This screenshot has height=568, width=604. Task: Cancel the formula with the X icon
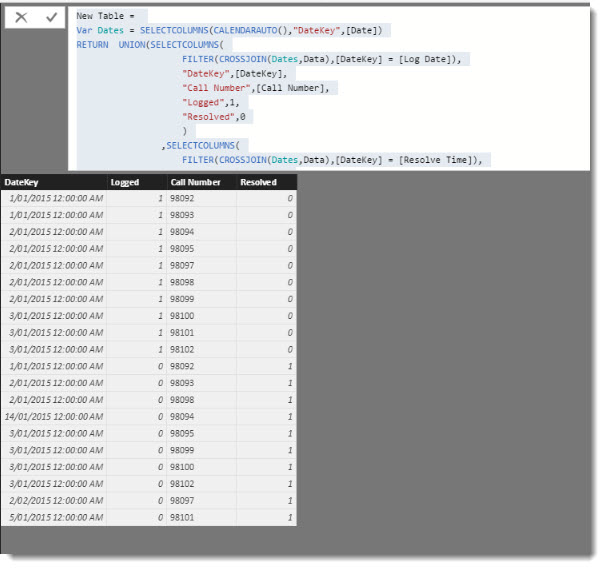(21, 17)
